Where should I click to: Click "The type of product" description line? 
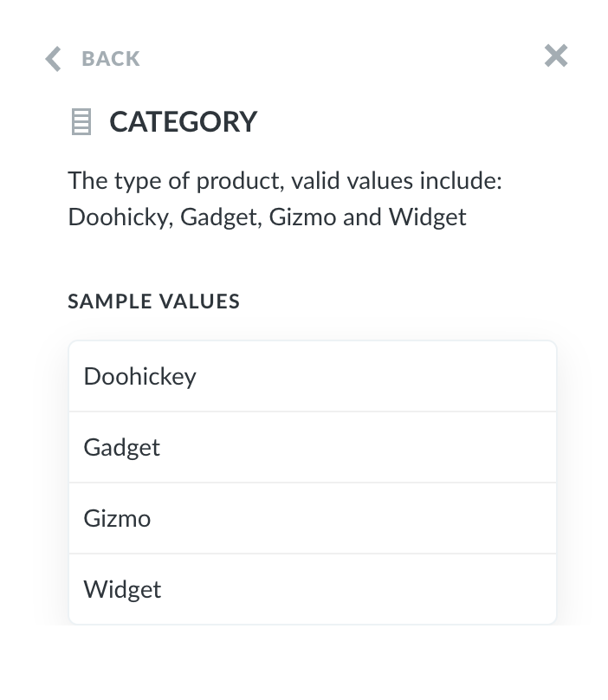tap(174, 181)
